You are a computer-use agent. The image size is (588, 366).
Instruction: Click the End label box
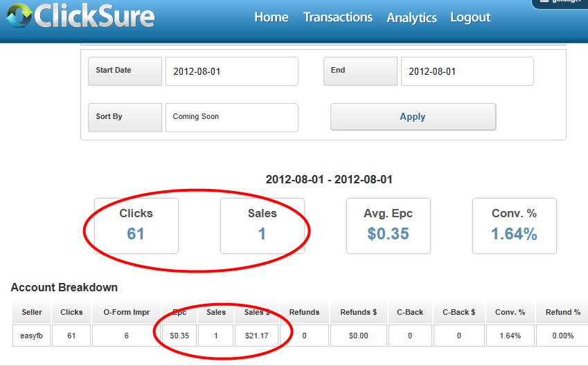pos(360,71)
